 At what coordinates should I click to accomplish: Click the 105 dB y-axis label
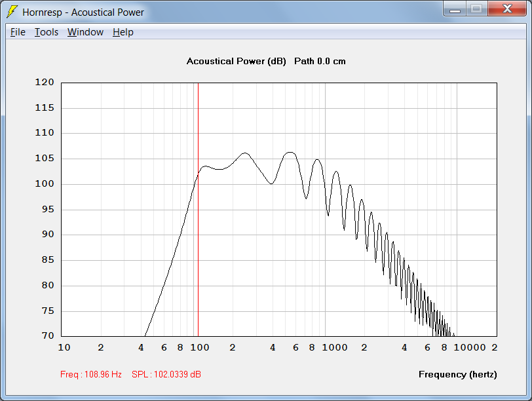tap(45, 159)
